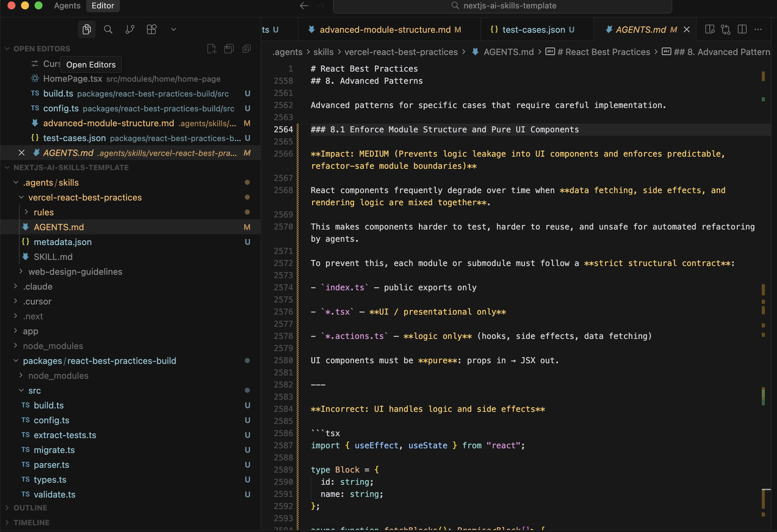
Task: Open the sidebar views overflow chevron
Action: [x=174, y=29]
